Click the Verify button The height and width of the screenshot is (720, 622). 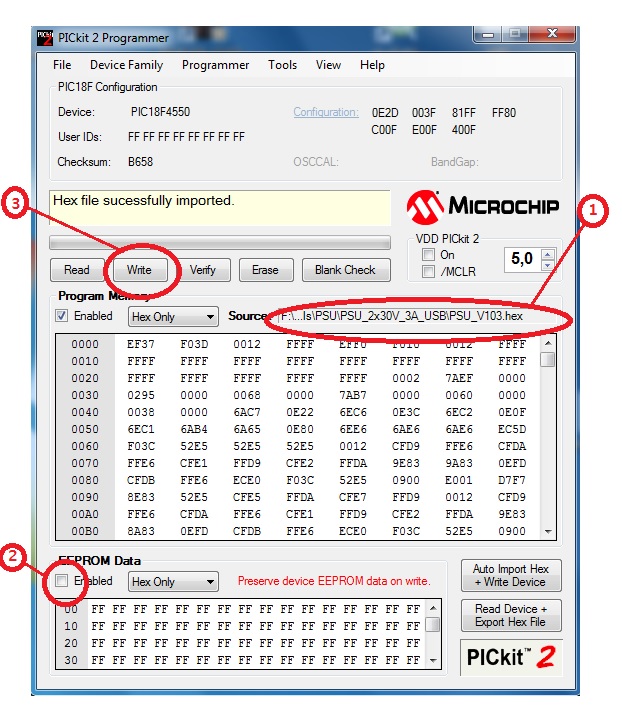pyautogui.click(x=202, y=270)
